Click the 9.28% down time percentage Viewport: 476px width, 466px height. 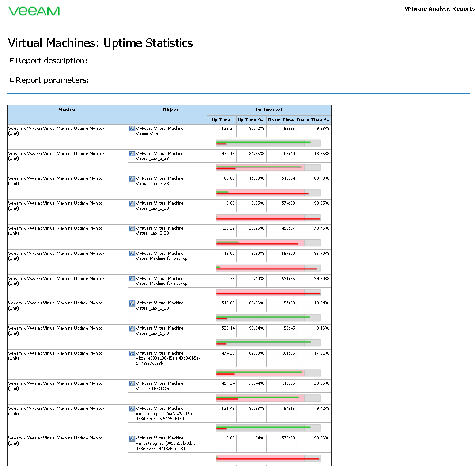pyautogui.click(x=323, y=129)
